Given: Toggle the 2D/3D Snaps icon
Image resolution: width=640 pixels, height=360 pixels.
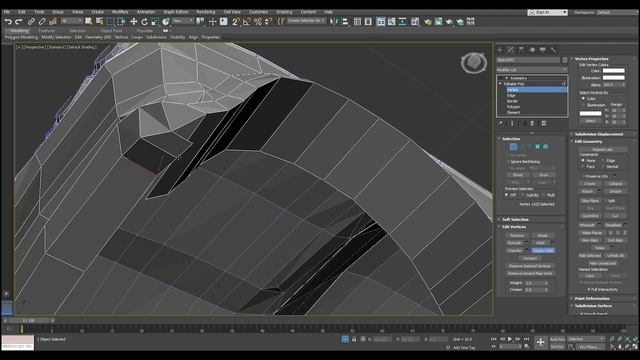Looking at the screenshot, I should coord(236,22).
